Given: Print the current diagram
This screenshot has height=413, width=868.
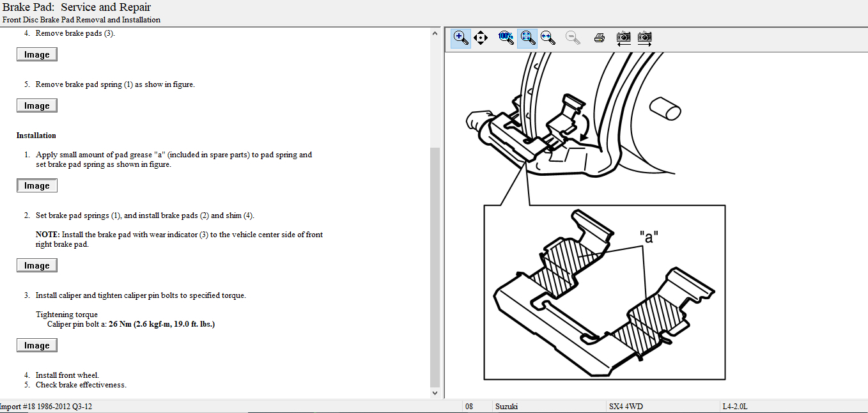Looking at the screenshot, I should (x=599, y=38).
